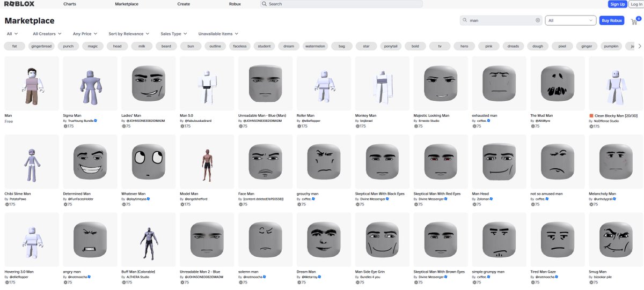The height and width of the screenshot is (290, 644).
Task: Select the 'dreads' tag chip
Action: click(513, 46)
